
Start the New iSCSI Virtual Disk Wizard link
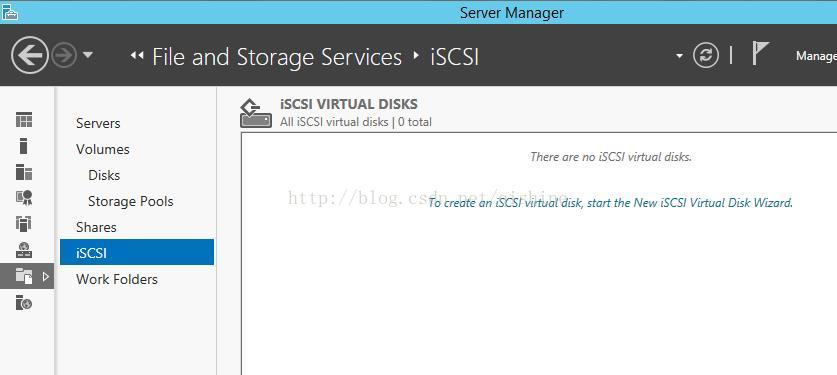pyautogui.click(x=611, y=203)
